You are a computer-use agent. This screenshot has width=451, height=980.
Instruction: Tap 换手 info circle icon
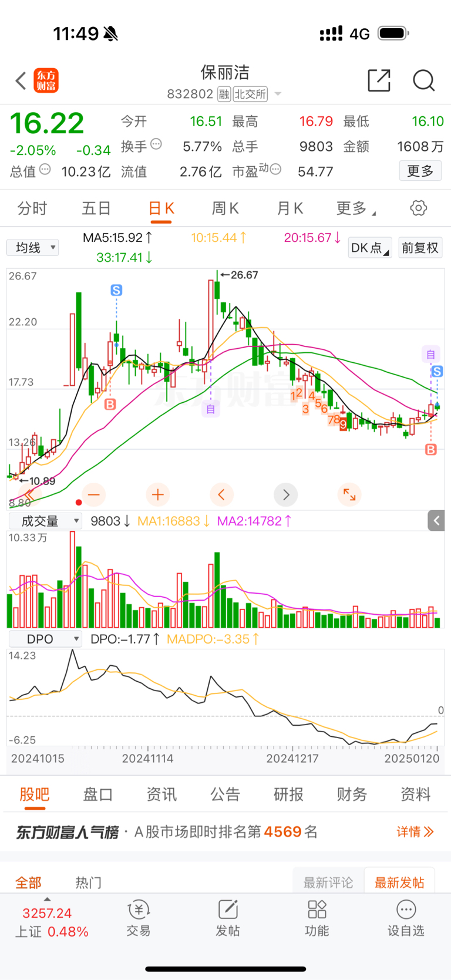tap(156, 144)
